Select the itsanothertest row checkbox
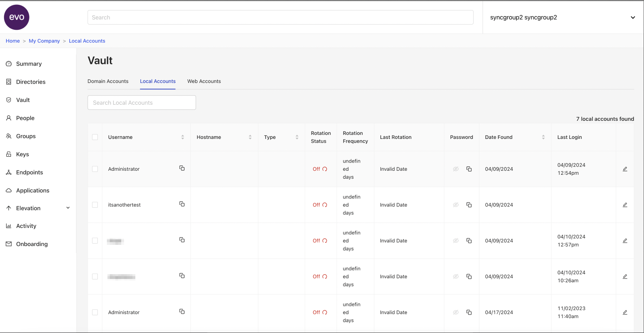 pos(95,205)
